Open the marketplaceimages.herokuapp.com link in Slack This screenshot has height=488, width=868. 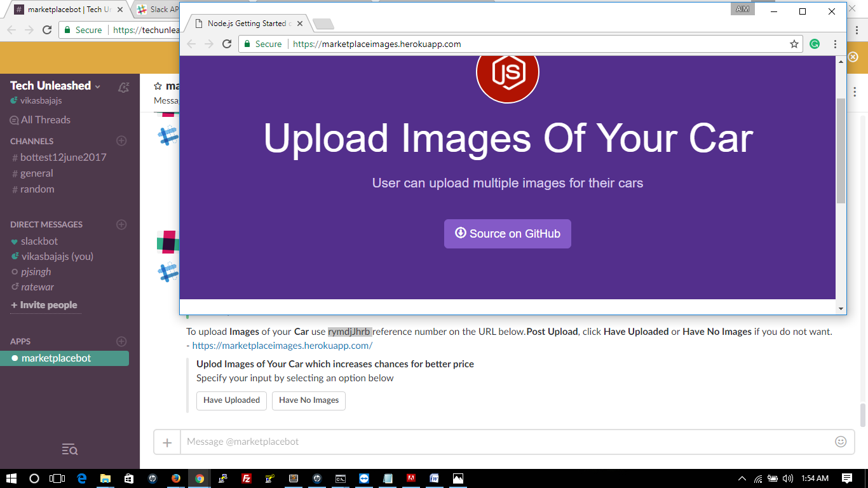point(282,346)
